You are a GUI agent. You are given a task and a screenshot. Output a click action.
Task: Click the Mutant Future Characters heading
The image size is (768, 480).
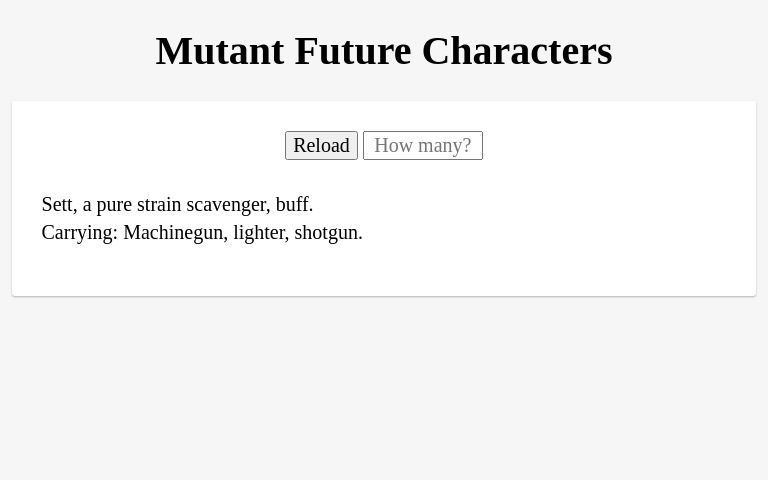384,51
